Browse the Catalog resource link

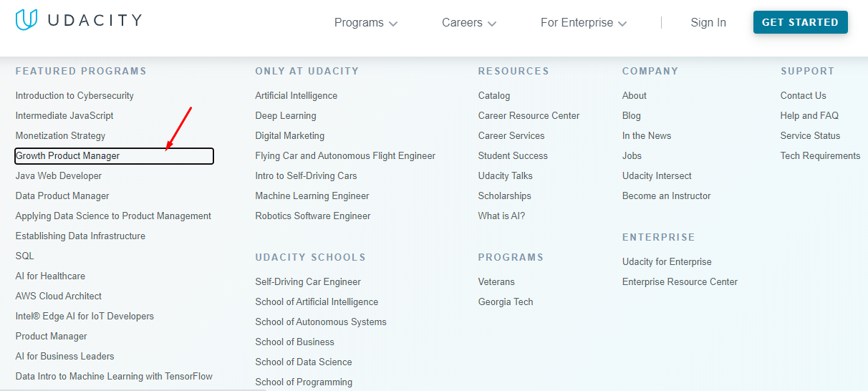[x=494, y=96]
